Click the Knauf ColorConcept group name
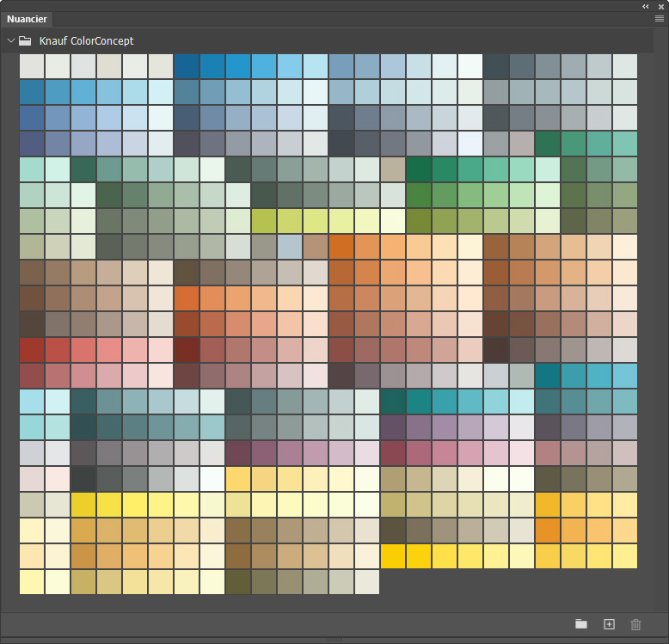669x644 pixels. click(x=86, y=41)
